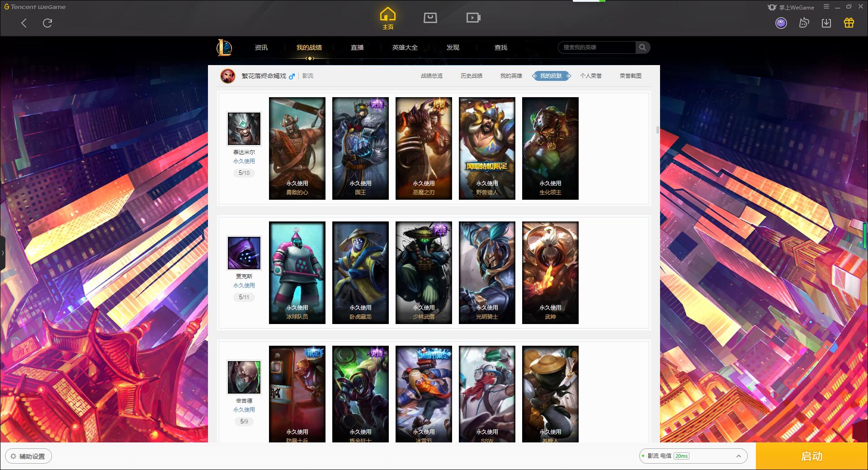Open the 我的战绩 tab

tap(309, 47)
